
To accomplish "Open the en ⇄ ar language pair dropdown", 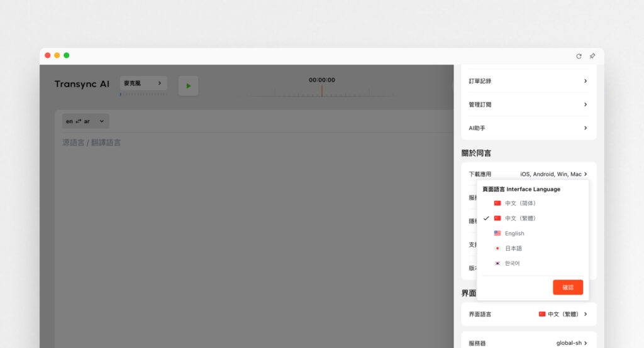I will point(85,121).
